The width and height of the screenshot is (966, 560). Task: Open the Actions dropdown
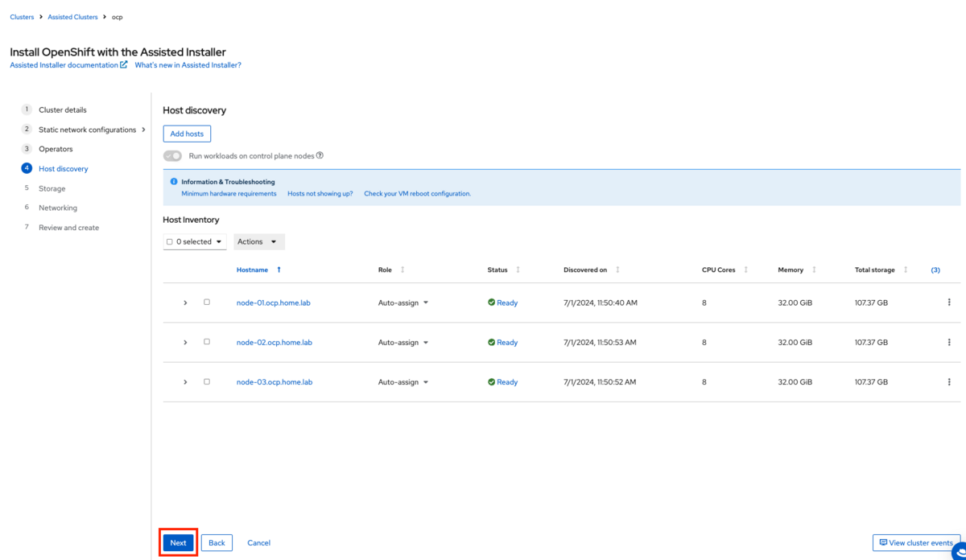coord(259,241)
